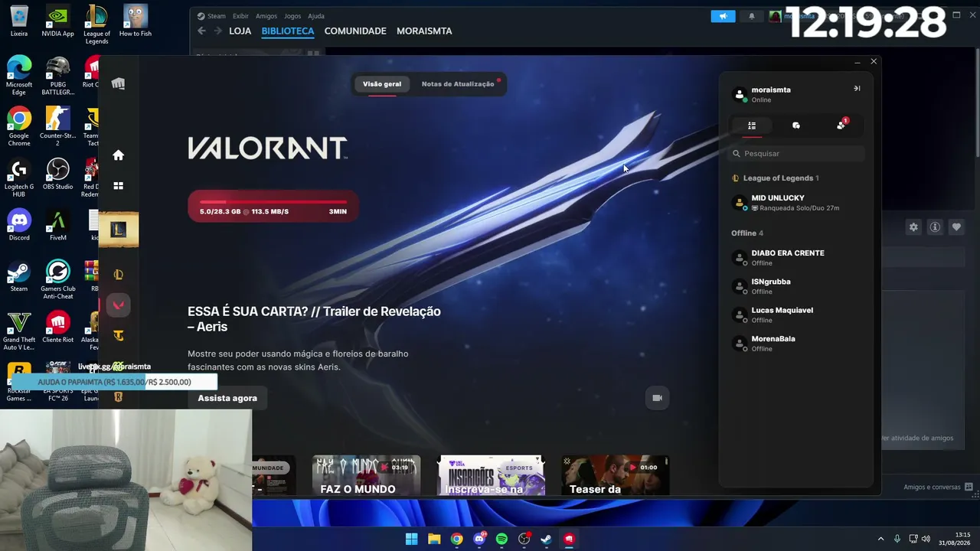Click Steam announcements megaphone button
This screenshot has height=551, width=980.
click(723, 16)
